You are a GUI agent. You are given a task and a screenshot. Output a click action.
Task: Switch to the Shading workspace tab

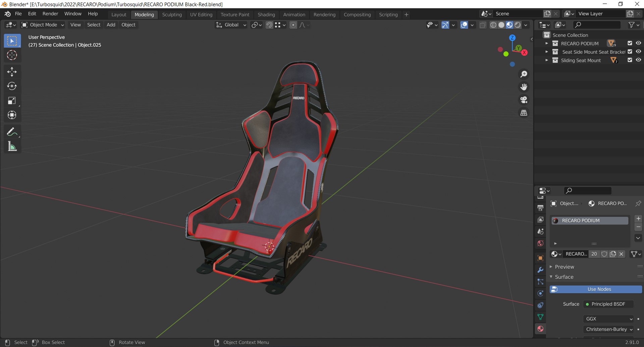(x=266, y=15)
